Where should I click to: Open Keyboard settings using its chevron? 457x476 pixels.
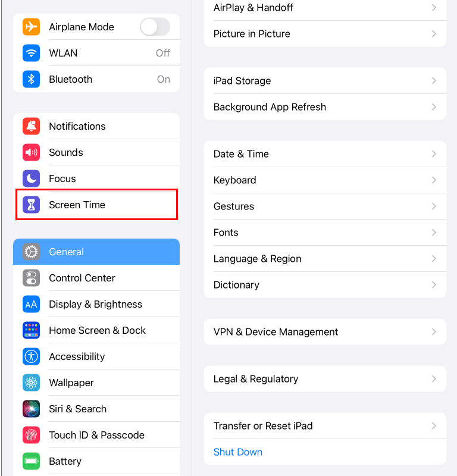click(x=434, y=180)
